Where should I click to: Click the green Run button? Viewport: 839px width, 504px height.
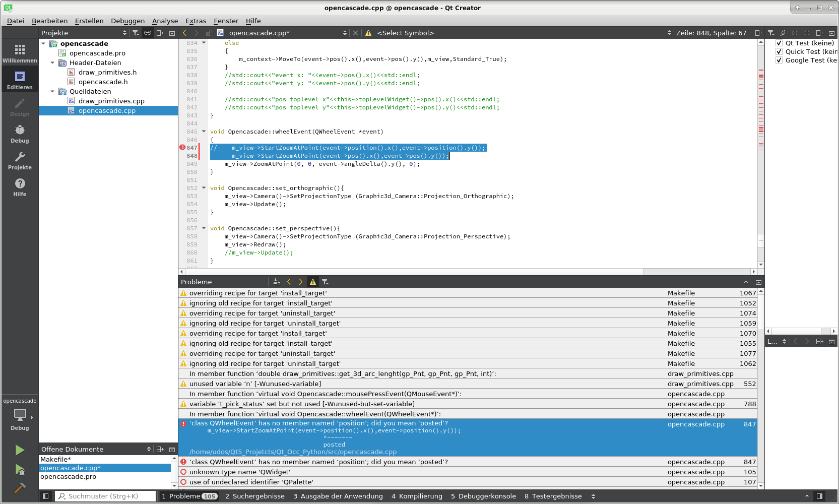point(20,450)
